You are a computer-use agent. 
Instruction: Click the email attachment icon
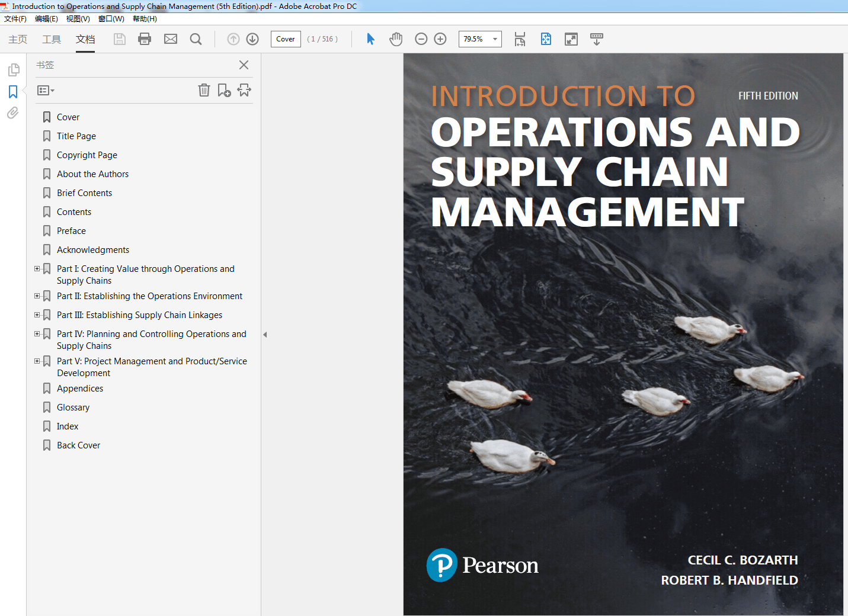(x=170, y=38)
